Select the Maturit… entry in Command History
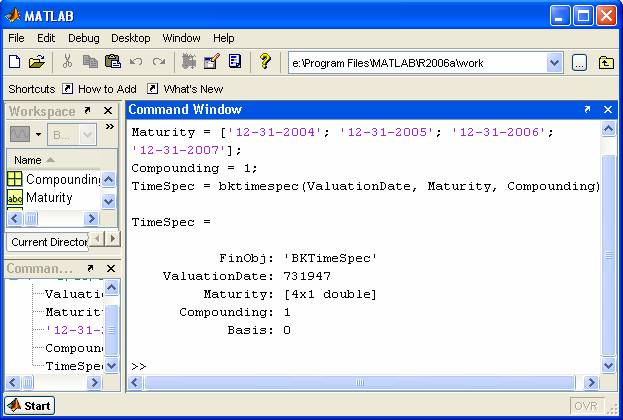 click(x=74, y=312)
